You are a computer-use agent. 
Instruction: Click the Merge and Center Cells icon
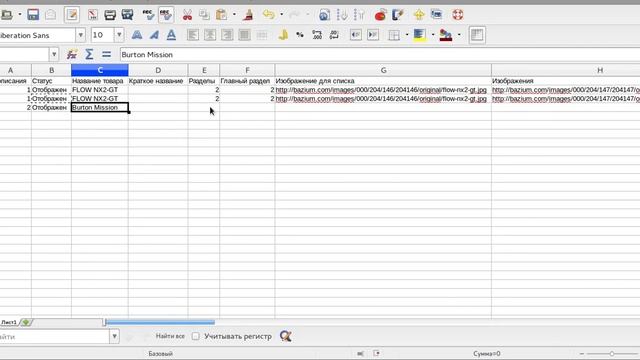pos(262,35)
